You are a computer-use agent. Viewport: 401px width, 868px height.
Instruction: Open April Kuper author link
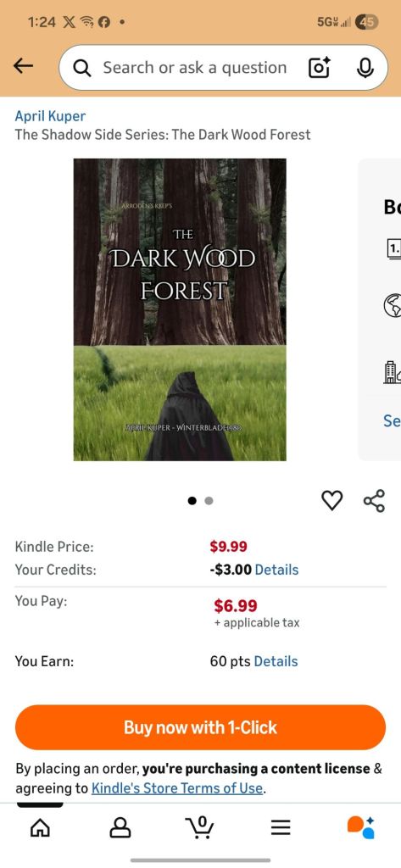tap(50, 115)
